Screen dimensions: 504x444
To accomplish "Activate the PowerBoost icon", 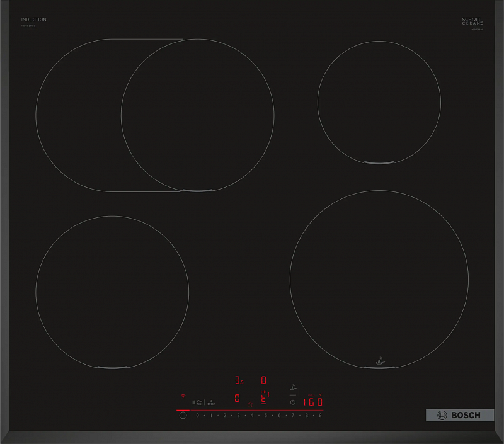I will [211, 402].
